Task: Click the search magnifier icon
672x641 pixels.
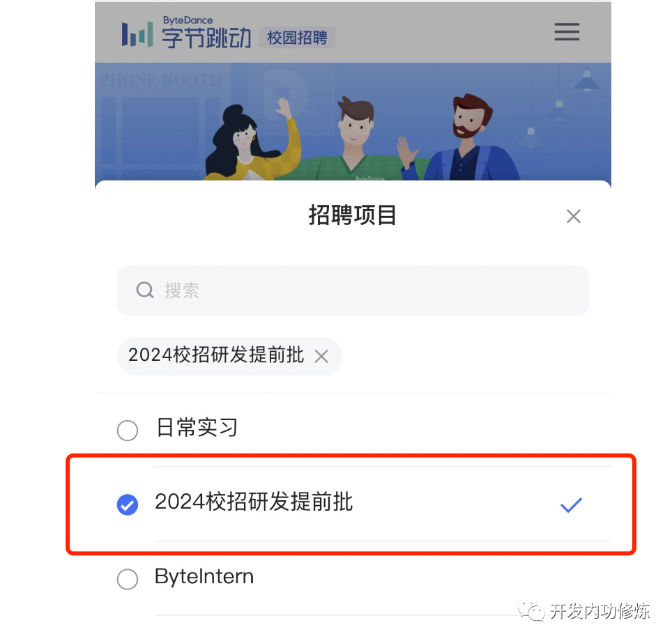Action: point(145,290)
